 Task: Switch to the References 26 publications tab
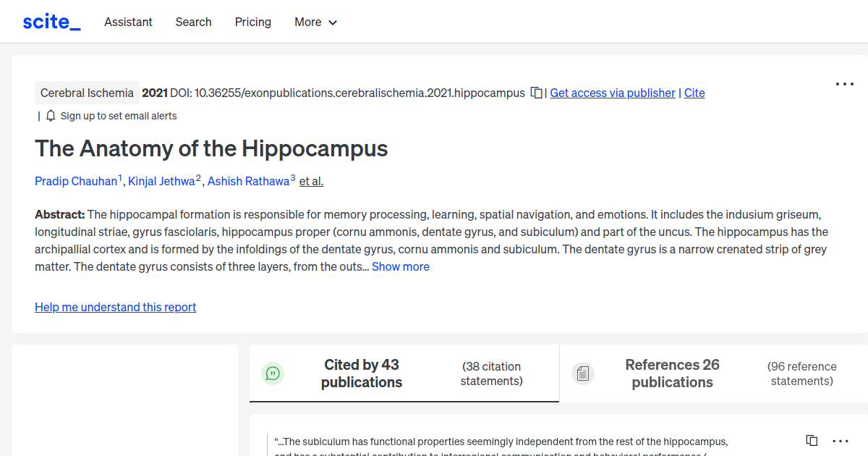coord(671,373)
